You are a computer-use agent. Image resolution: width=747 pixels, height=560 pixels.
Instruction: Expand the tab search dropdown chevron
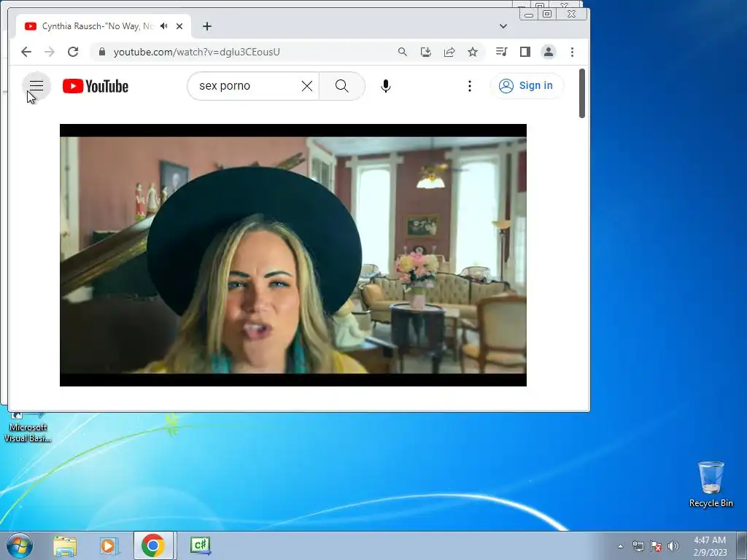point(503,26)
